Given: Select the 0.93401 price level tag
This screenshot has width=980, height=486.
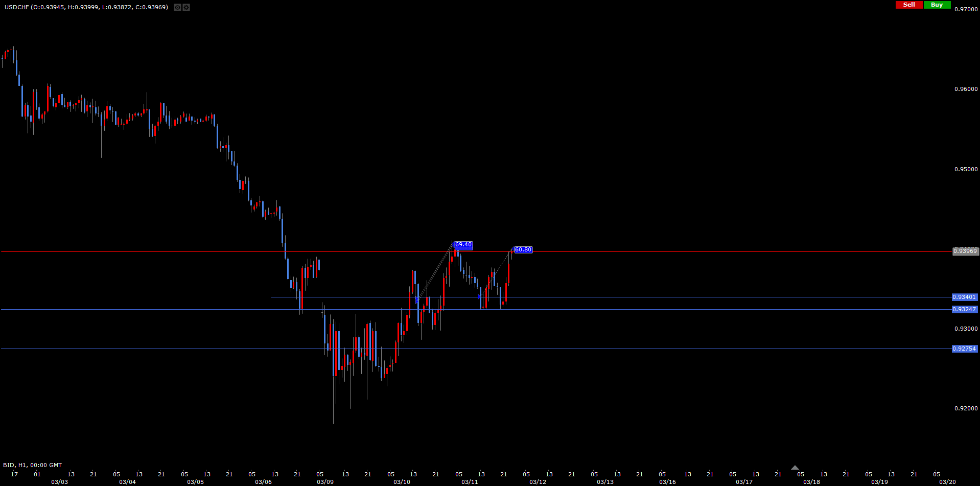Looking at the screenshot, I should tap(964, 297).
